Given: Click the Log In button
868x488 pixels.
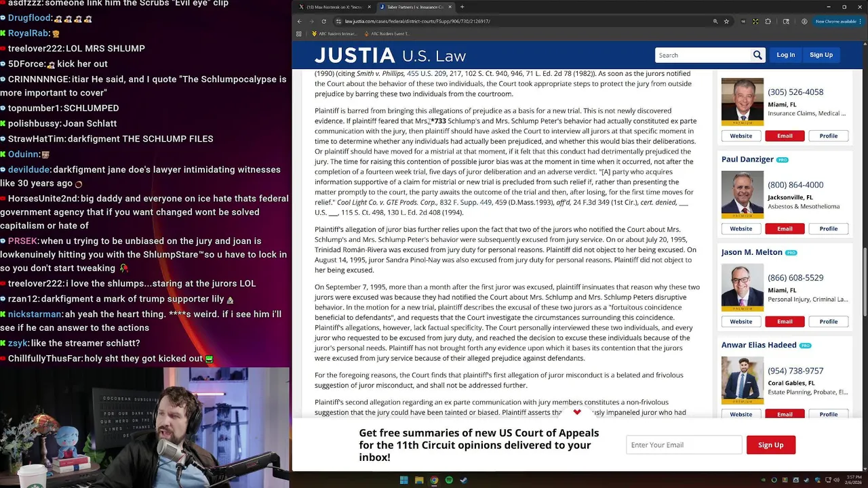Looking at the screenshot, I should coord(786,55).
